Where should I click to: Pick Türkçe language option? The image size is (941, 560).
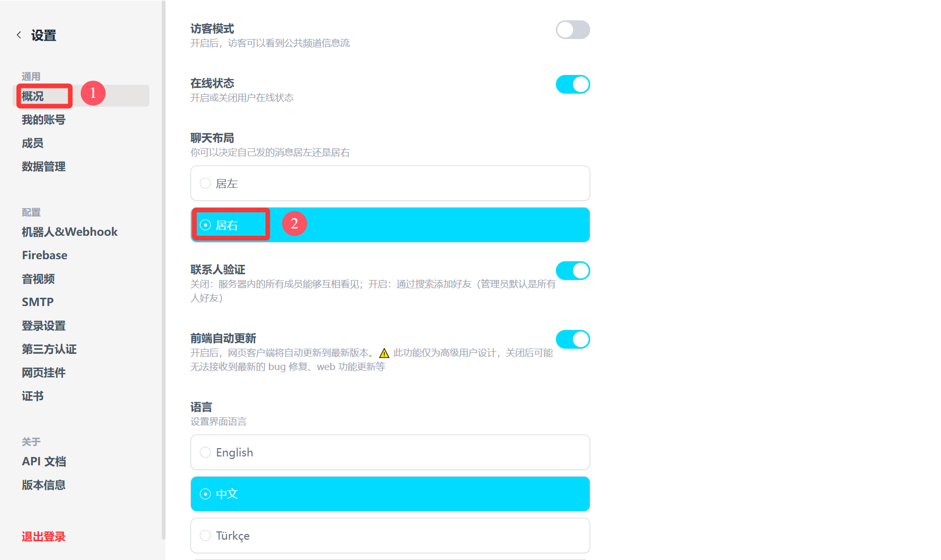pos(390,536)
